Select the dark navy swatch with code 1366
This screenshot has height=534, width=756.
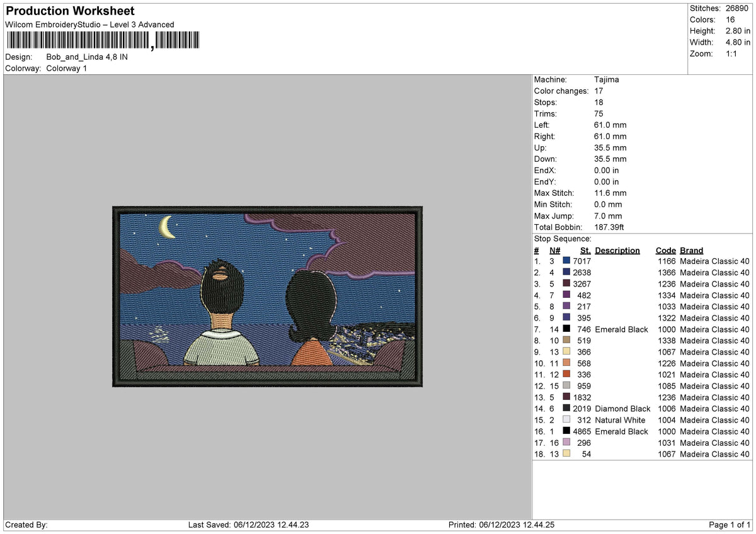click(567, 271)
